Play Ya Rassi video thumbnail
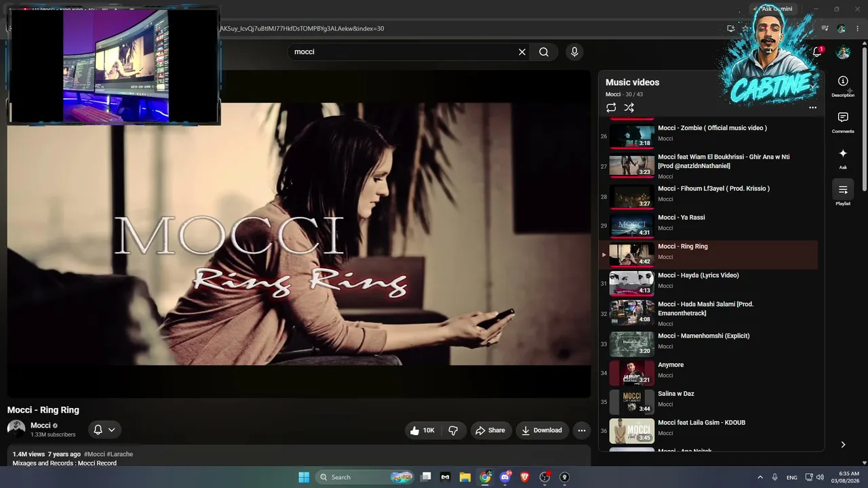The image size is (868, 488). pyautogui.click(x=631, y=226)
